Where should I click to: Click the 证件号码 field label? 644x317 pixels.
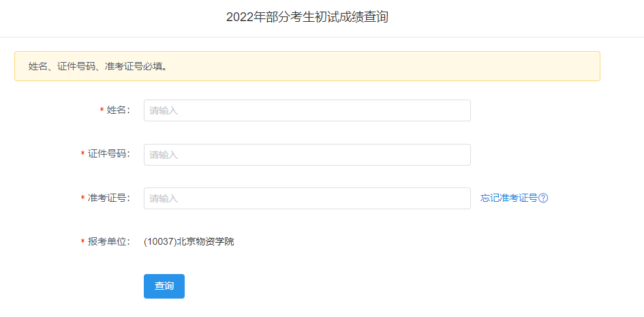pyautogui.click(x=108, y=154)
